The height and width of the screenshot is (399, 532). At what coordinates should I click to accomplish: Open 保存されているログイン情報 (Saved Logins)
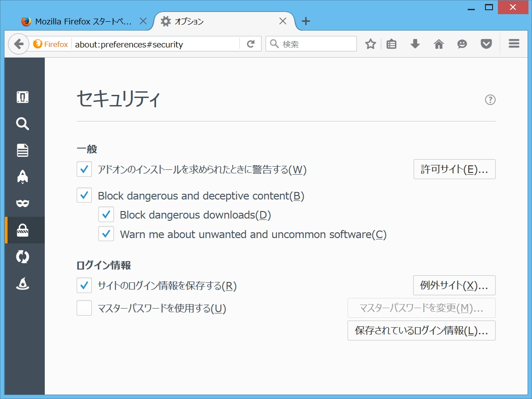coord(421,330)
